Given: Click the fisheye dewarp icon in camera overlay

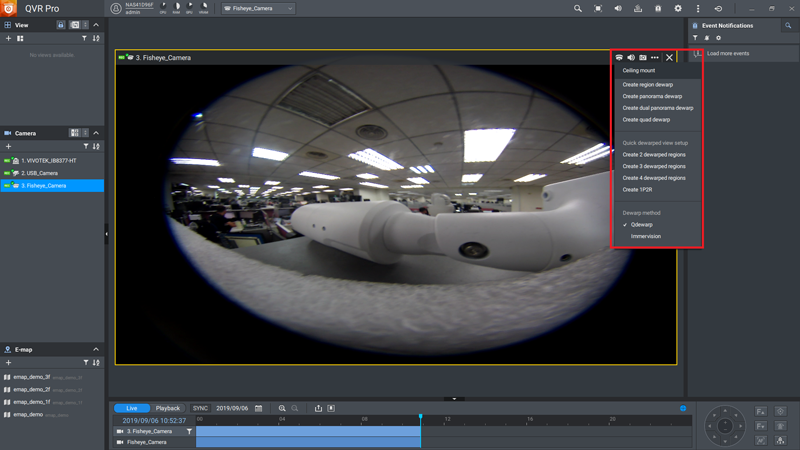Looking at the screenshot, I should 619,58.
